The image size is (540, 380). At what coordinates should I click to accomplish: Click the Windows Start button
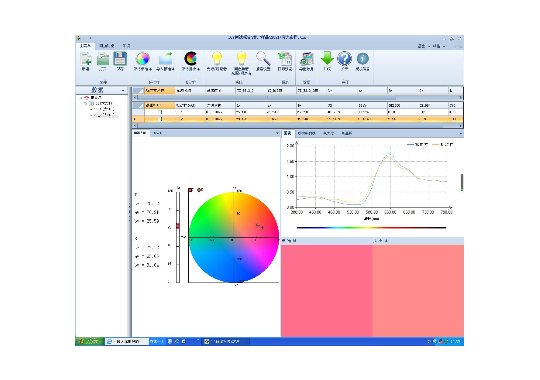90,341
